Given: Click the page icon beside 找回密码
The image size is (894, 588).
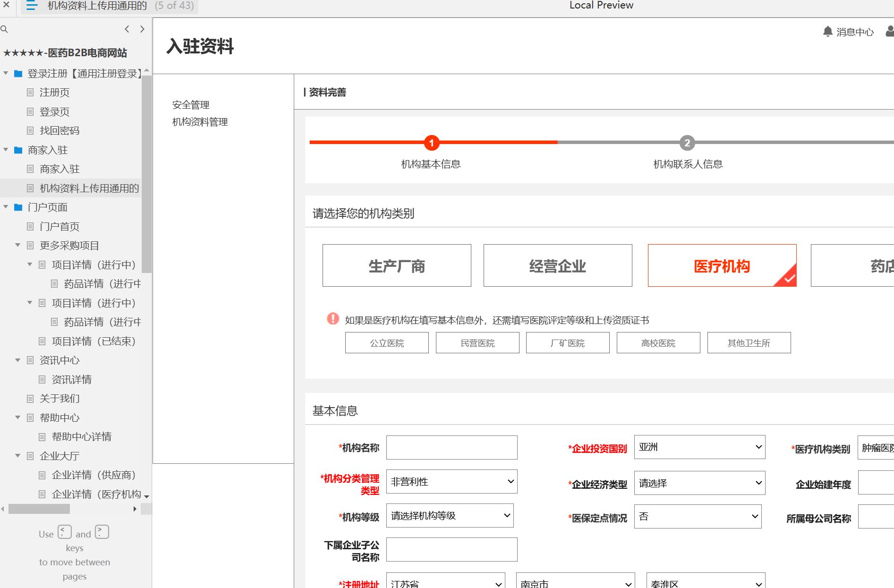Looking at the screenshot, I should click(30, 130).
